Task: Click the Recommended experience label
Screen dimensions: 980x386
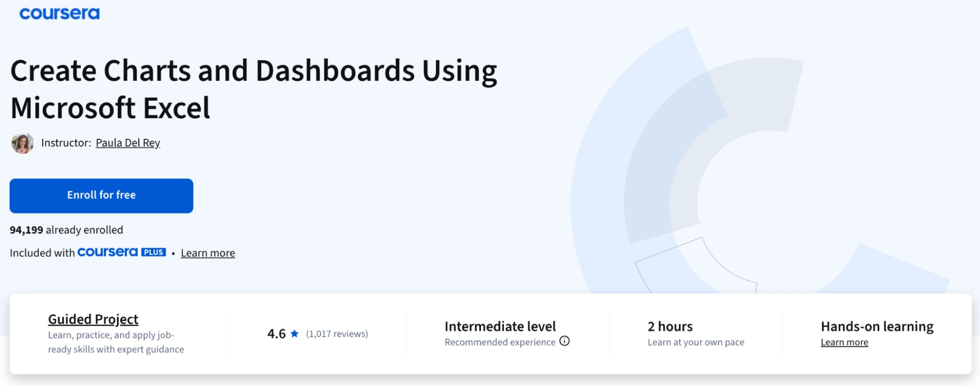Action: (500, 342)
